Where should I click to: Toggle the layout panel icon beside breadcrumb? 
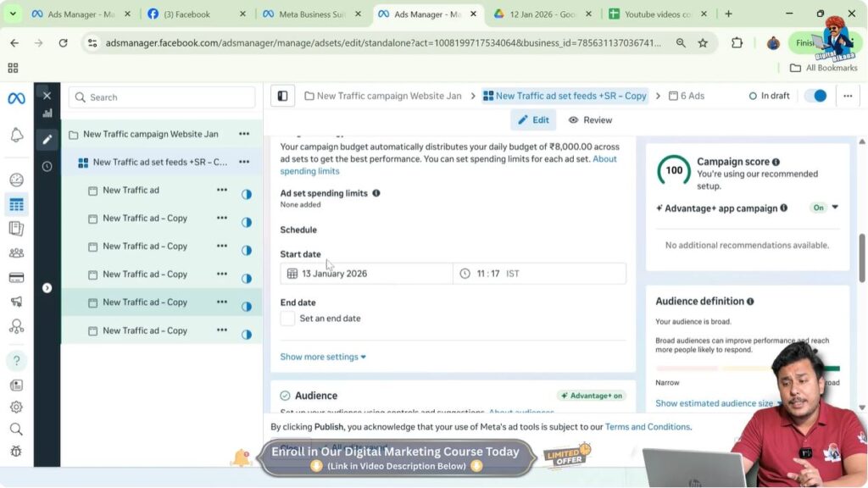click(x=283, y=96)
